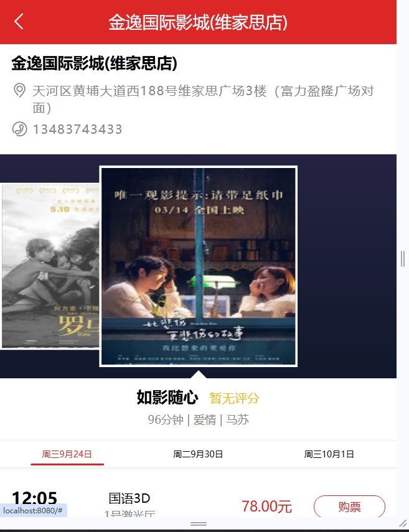Select the Roma movie poster
Viewport: 409px width, 532px height.
pos(50,266)
